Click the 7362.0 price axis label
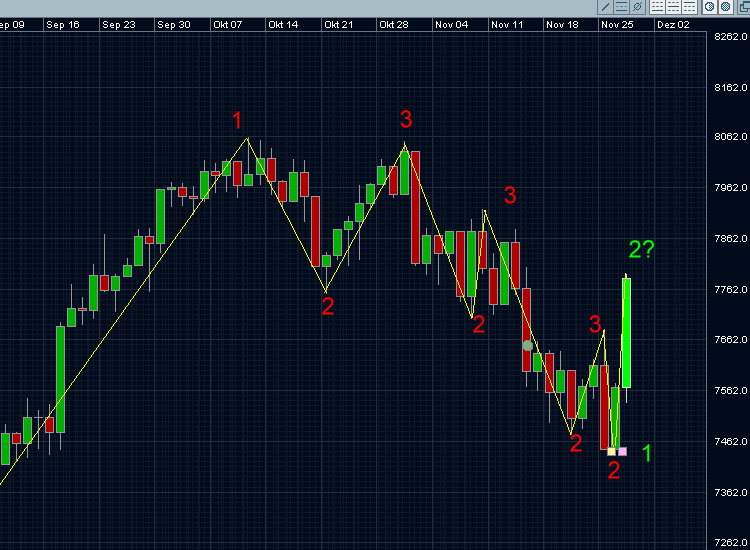This screenshot has width=750, height=550. tap(730, 493)
